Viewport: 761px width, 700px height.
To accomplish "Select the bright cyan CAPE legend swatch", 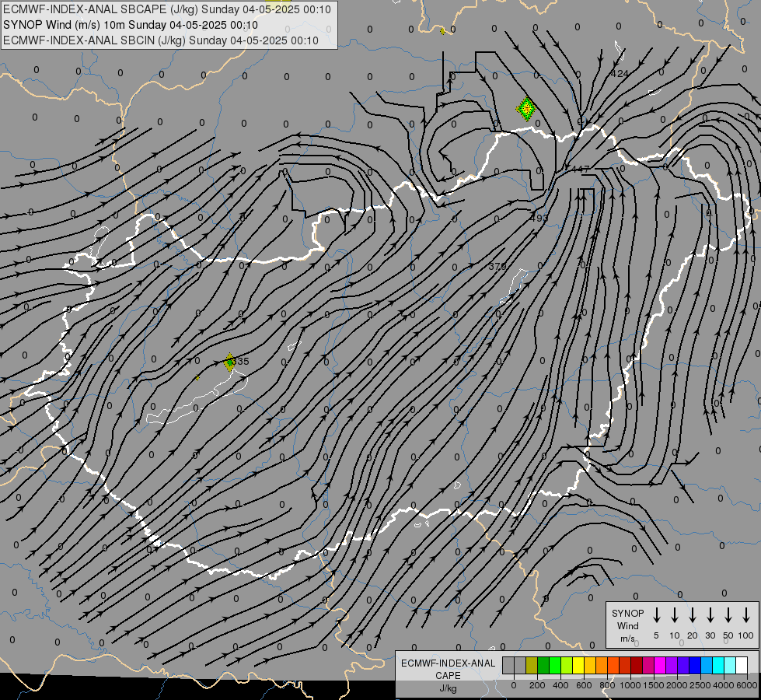I will pyautogui.click(x=718, y=665).
